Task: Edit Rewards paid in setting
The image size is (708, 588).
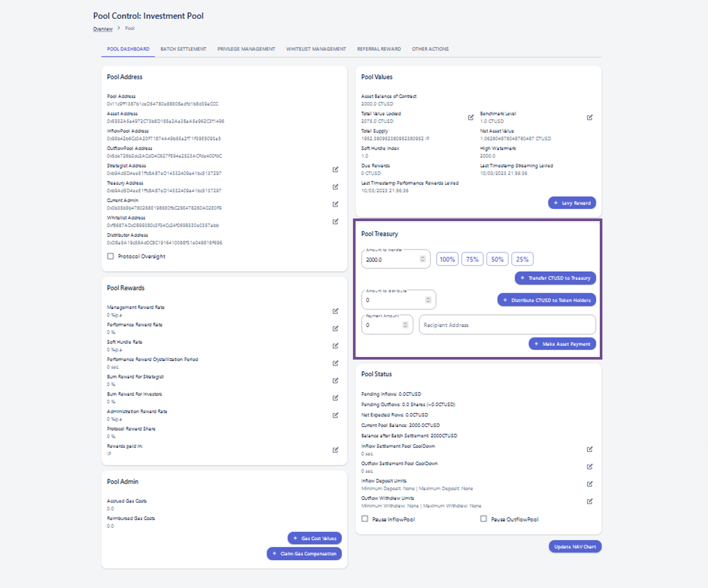Action: (x=335, y=450)
